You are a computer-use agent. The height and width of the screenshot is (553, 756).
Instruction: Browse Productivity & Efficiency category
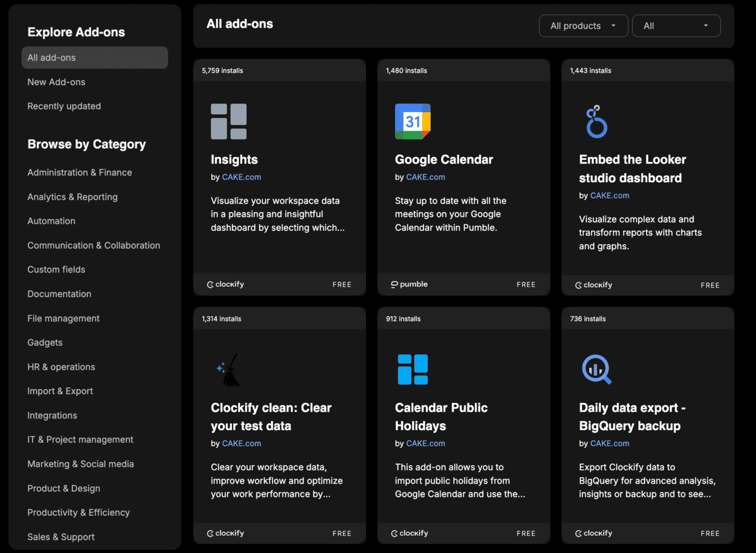coord(79,513)
